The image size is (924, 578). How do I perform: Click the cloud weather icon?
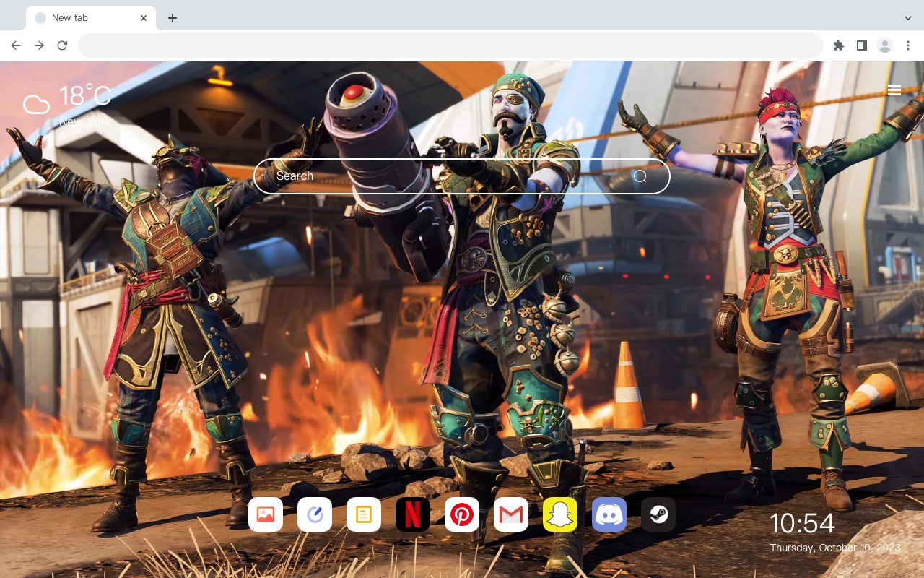tap(36, 105)
